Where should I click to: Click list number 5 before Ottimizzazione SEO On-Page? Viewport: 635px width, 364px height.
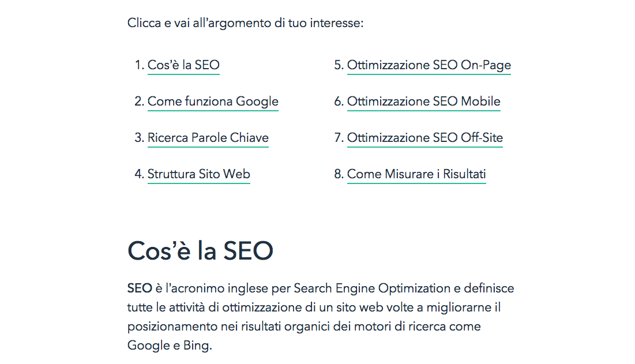click(339, 65)
